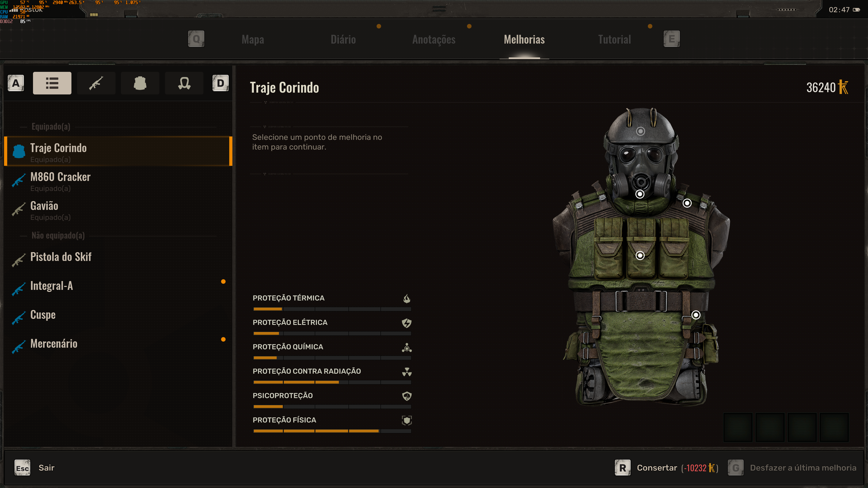Click the Proteção Física stat bar

[x=332, y=431]
